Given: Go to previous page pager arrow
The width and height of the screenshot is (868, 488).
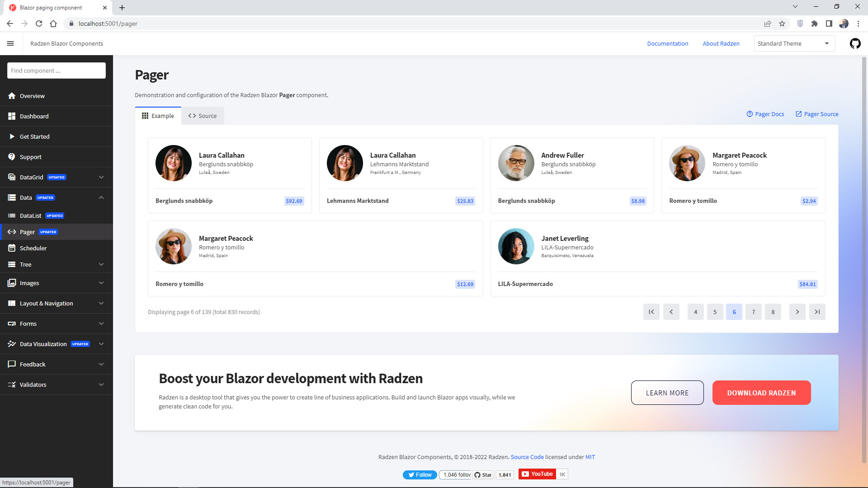Looking at the screenshot, I should tap(671, 312).
